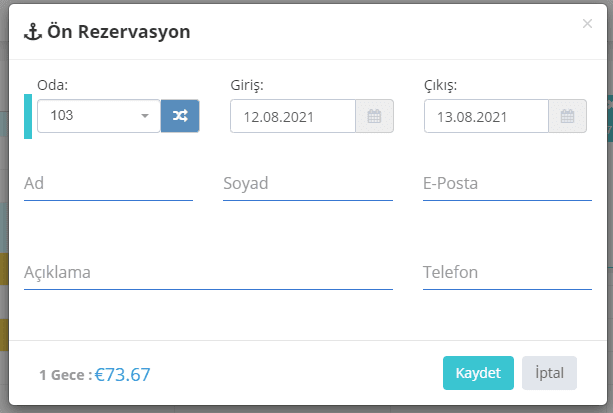Close the Ön Rezervasyon dialog
613x413 pixels.
tap(587, 23)
